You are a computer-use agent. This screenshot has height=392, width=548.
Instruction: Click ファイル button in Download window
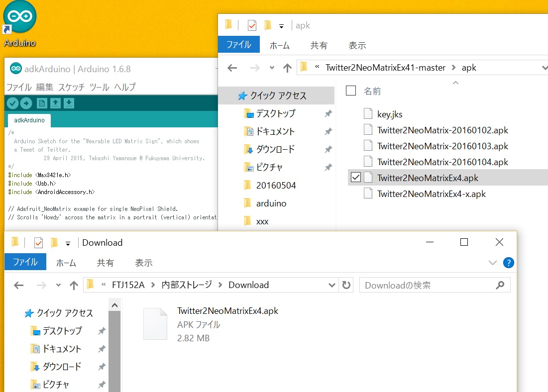tap(25, 263)
